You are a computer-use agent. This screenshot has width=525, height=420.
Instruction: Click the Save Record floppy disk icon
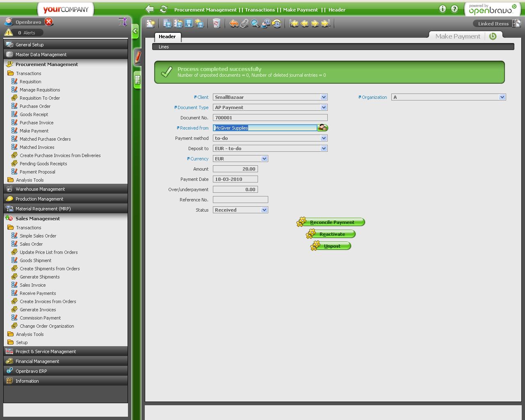point(189,24)
